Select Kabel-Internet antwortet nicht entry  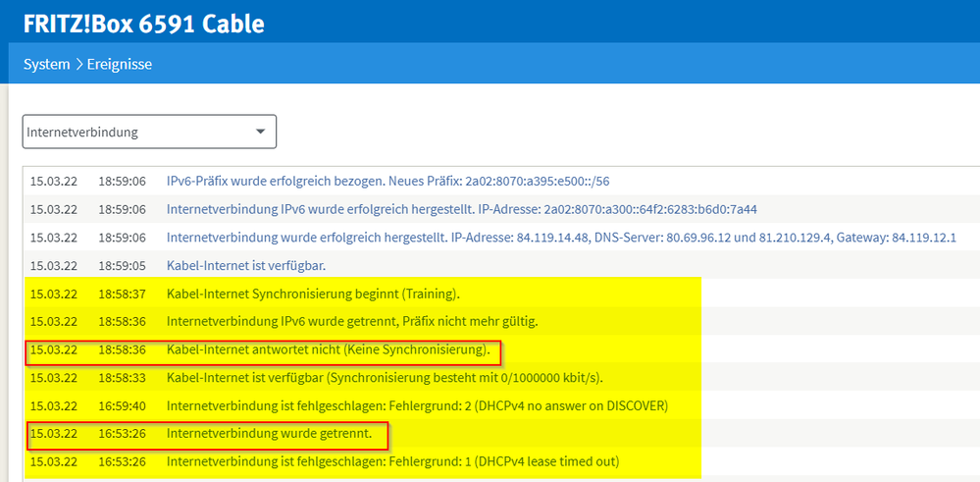click(502, 350)
